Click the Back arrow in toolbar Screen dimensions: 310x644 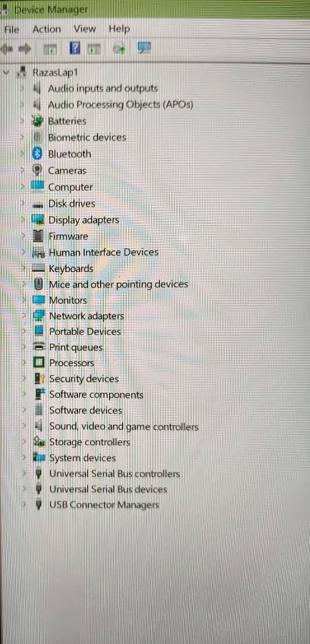[x=7, y=49]
